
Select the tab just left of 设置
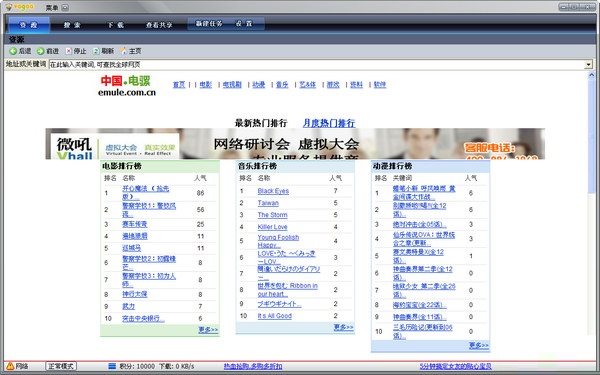(x=209, y=23)
